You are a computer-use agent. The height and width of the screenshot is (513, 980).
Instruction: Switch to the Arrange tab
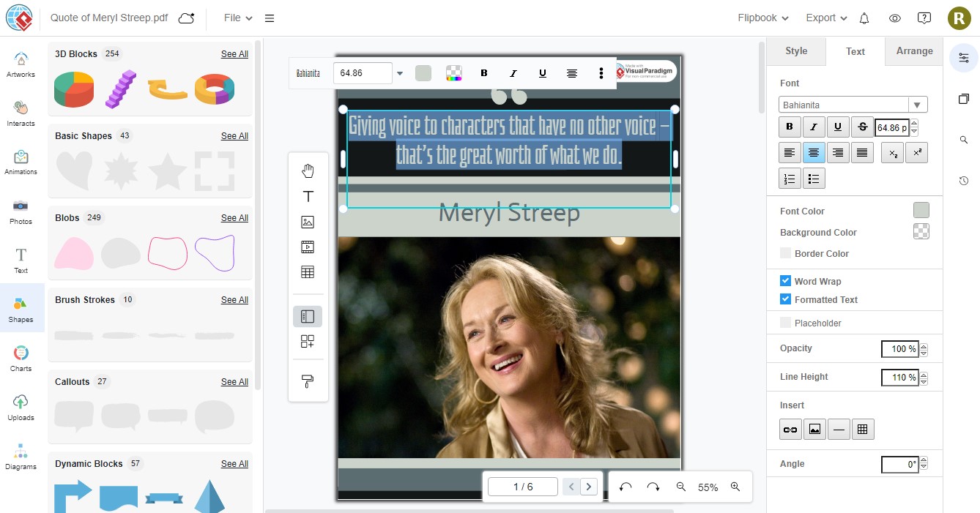tap(914, 51)
